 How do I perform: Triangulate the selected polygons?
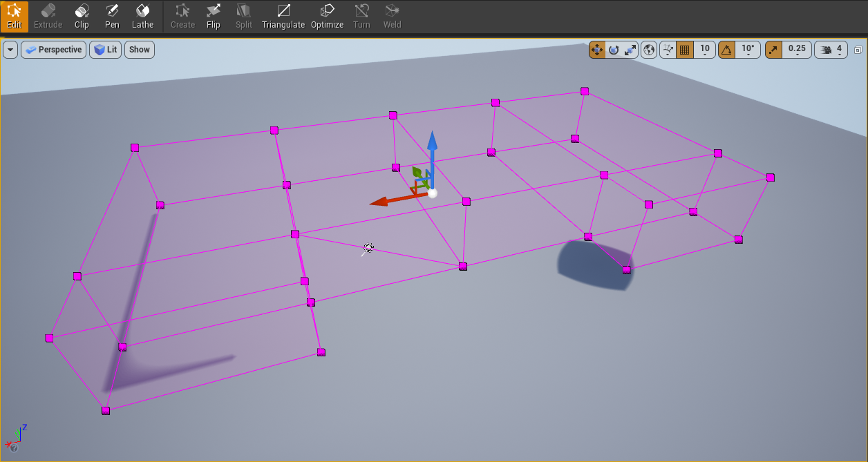pos(283,17)
